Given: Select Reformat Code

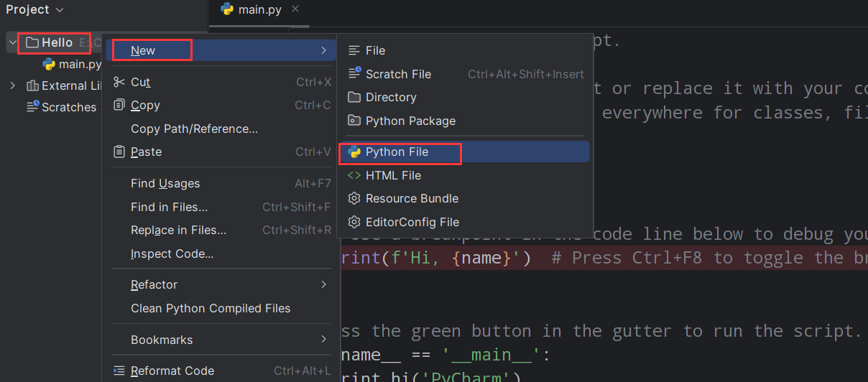Looking at the screenshot, I should (x=221, y=371).
